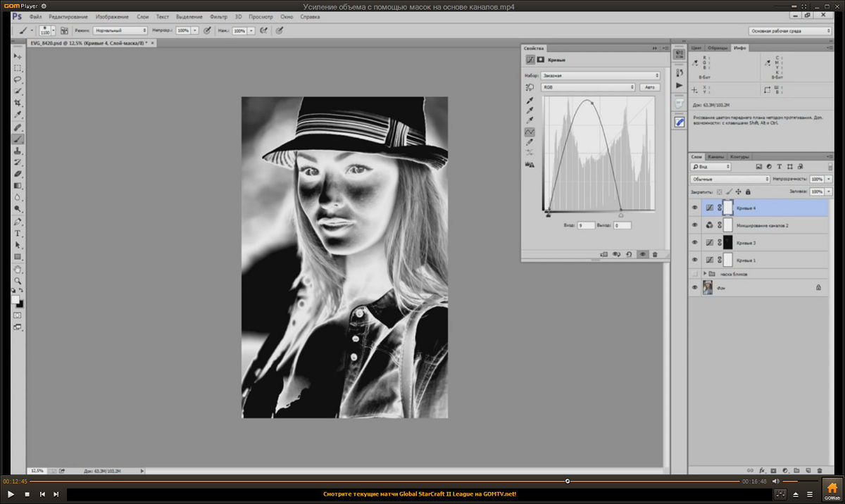Expand the маска бликов group folder
This screenshot has width=845, height=504.
pyautogui.click(x=705, y=274)
